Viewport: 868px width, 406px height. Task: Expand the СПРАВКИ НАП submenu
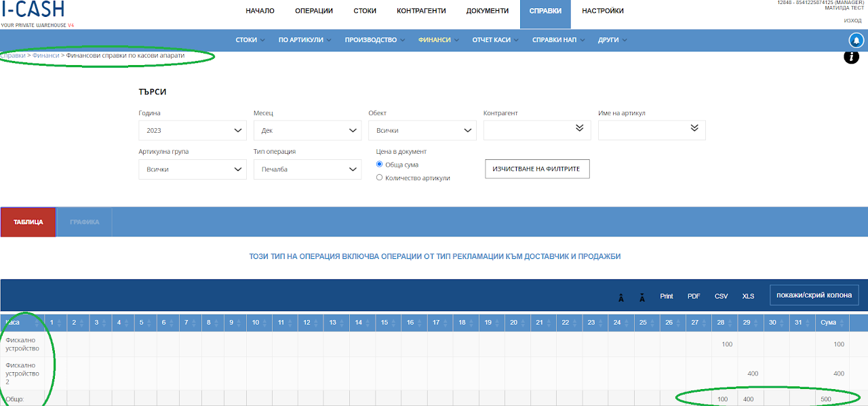[x=558, y=40]
